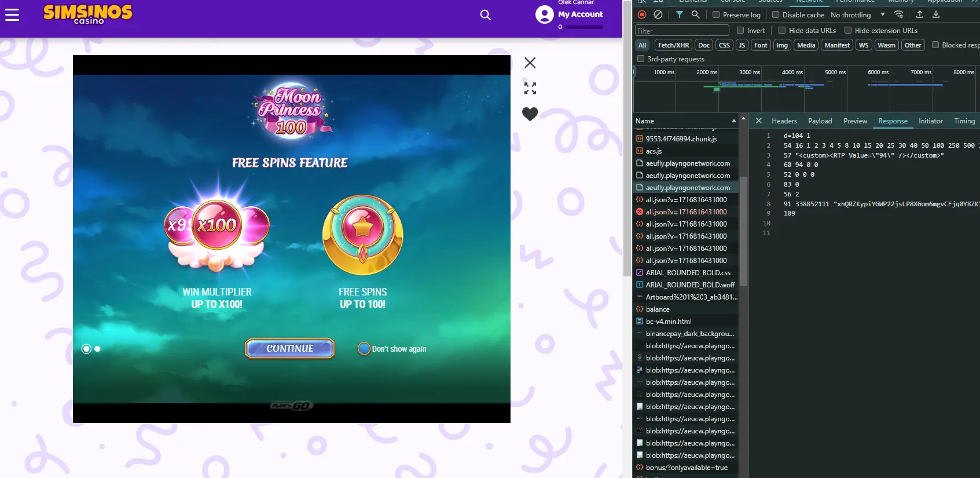Stop recording network log
Screen dimensions: 980x478
point(642,14)
